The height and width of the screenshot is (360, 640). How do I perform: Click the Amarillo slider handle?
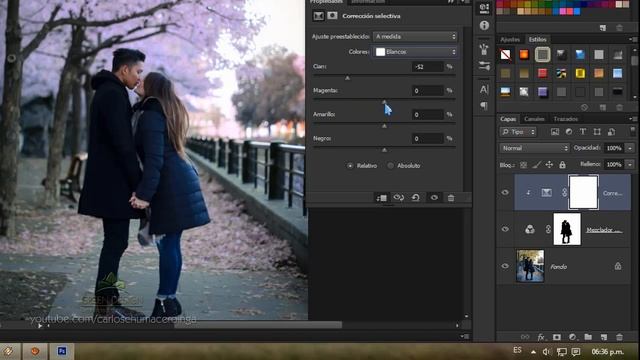pos(384,126)
